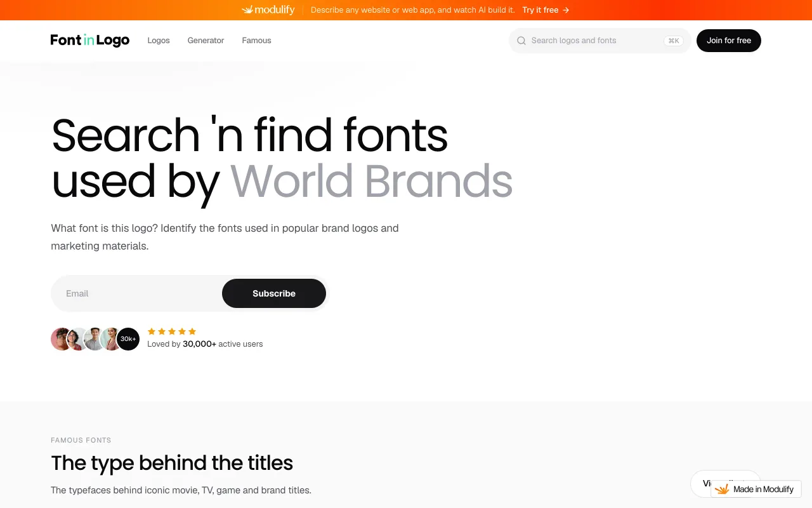
Task: Focus the Email input field
Action: 136,293
